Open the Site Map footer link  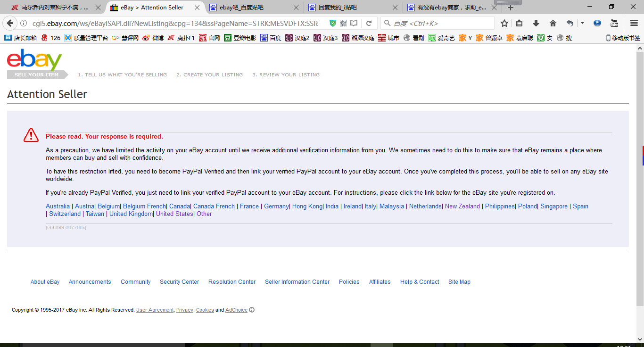[459, 281]
